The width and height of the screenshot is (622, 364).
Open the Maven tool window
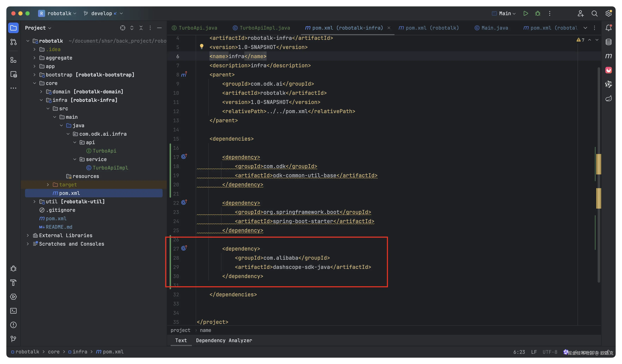(x=608, y=56)
